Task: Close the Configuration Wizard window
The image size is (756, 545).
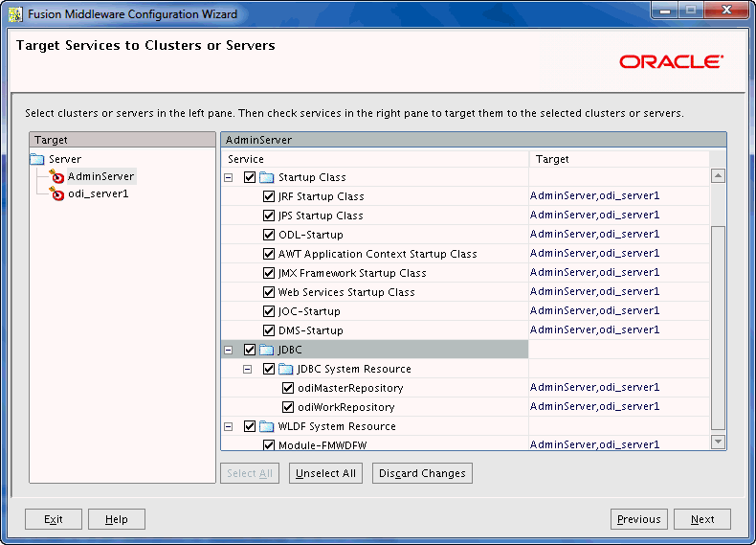Action: tap(727, 11)
